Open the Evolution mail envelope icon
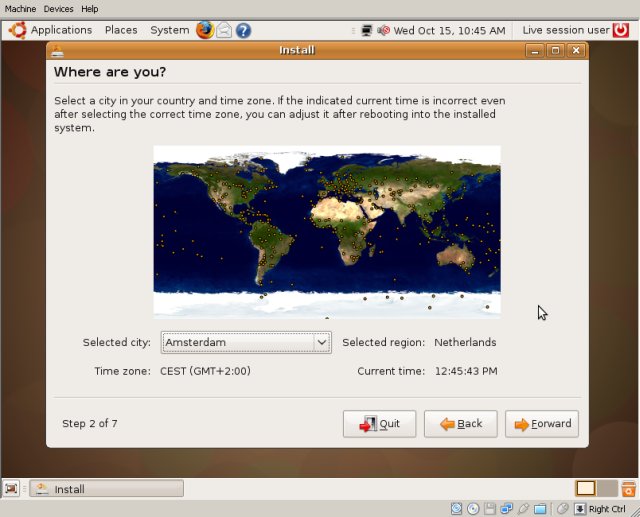640x517 pixels. [x=224, y=31]
